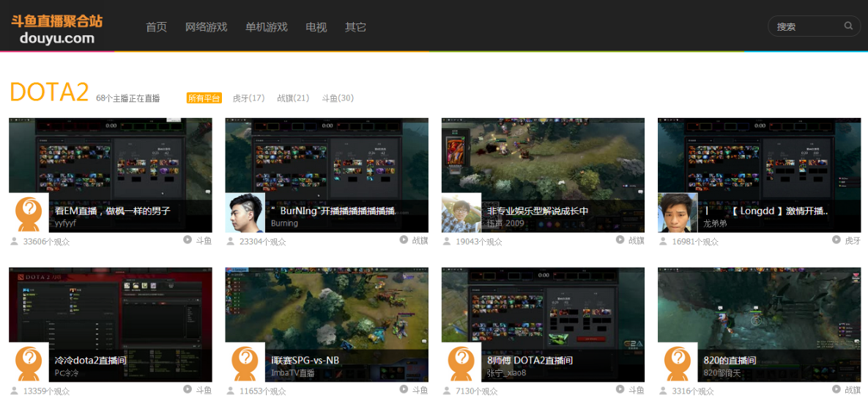Click viewer icon next to 13359个观众
Screen dimensions: 868x406
[14, 391]
